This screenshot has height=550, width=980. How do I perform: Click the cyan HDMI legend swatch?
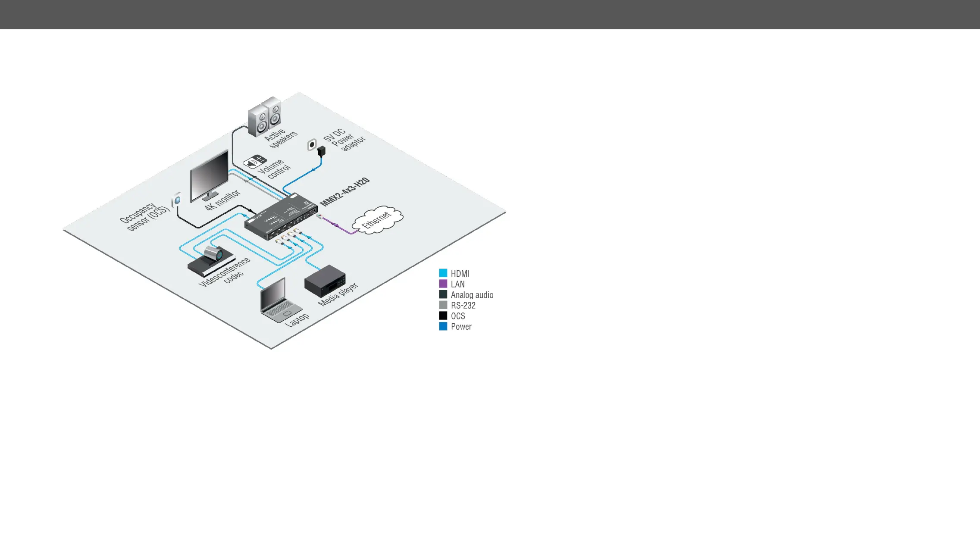tap(443, 273)
